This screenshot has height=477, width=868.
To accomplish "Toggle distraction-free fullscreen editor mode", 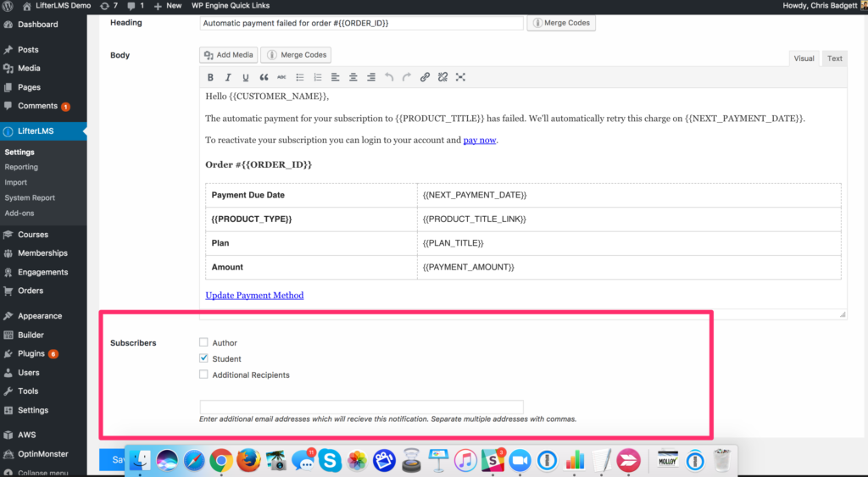I will click(x=460, y=77).
